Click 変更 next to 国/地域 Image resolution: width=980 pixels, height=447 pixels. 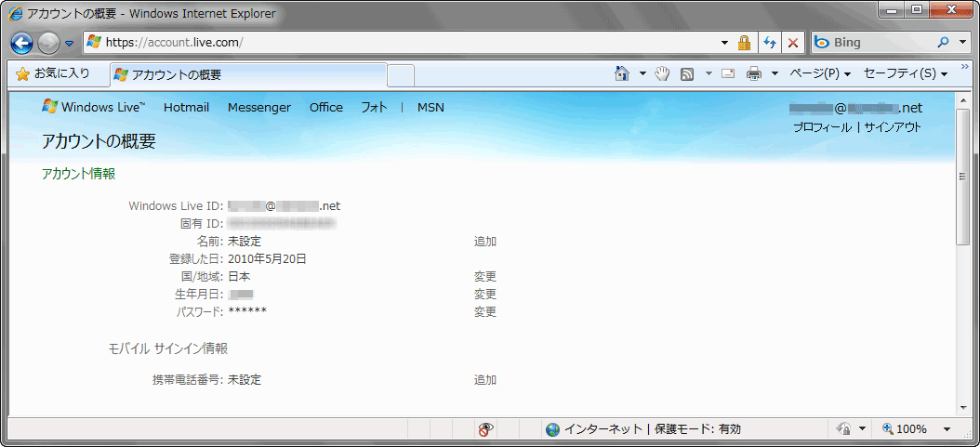485,277
